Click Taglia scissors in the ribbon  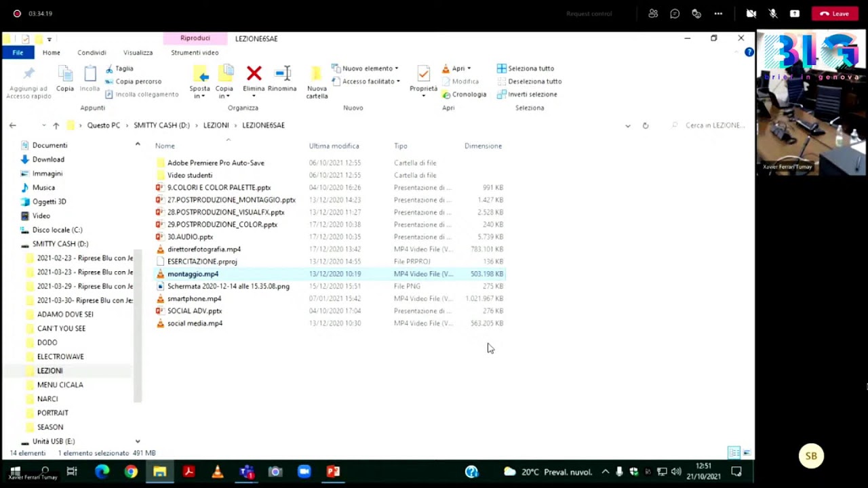click(119, 68)
